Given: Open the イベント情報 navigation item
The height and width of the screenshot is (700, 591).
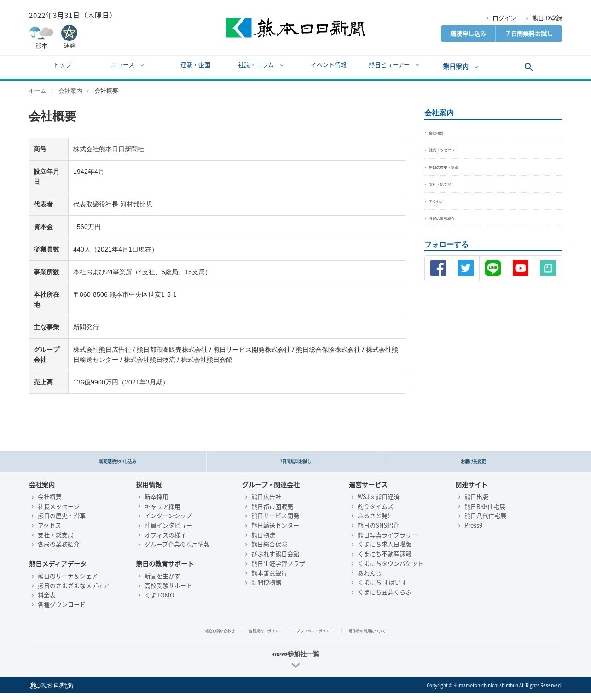Looking at the screenshot, I should 329,65.
